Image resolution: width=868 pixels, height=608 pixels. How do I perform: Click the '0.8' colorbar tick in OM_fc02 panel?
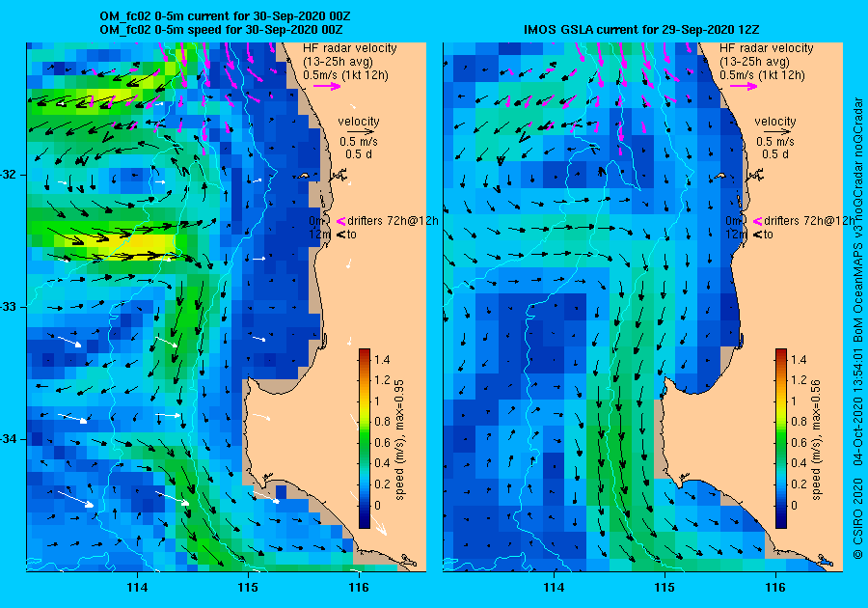point(382,422)
